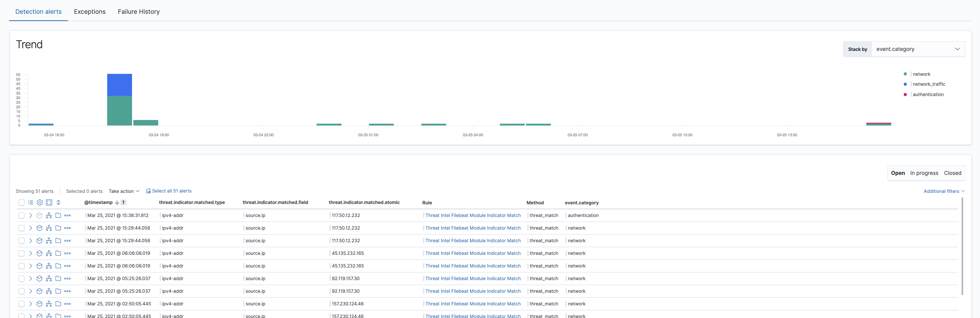The image size is (980, 318).
Task: Click the Select all 51 alerts link
Action: pyautogui.click(x=172, y=191)
